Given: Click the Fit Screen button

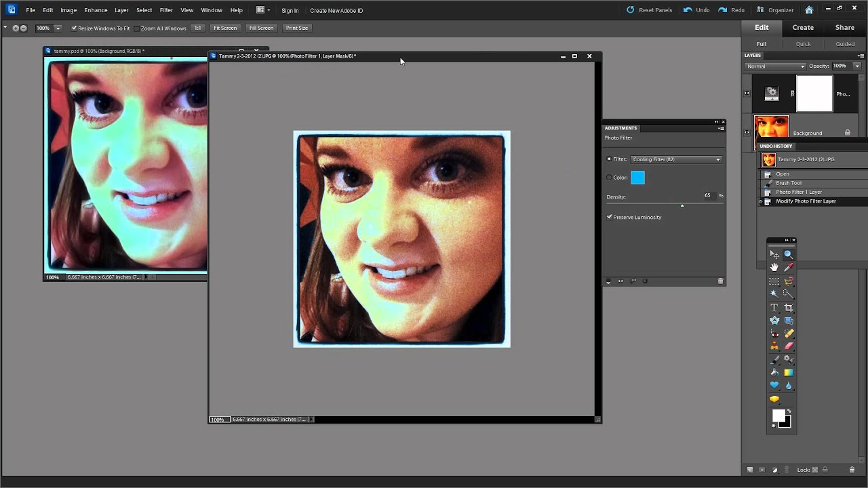Looking at the screenshot, I should (x=224, y=28).
